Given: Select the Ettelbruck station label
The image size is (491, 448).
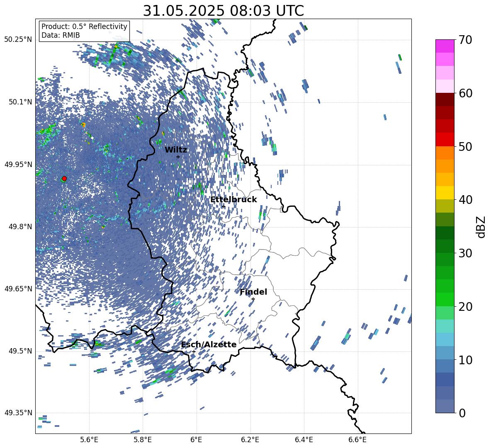Looking at the screenshot, I should point(233,200).
